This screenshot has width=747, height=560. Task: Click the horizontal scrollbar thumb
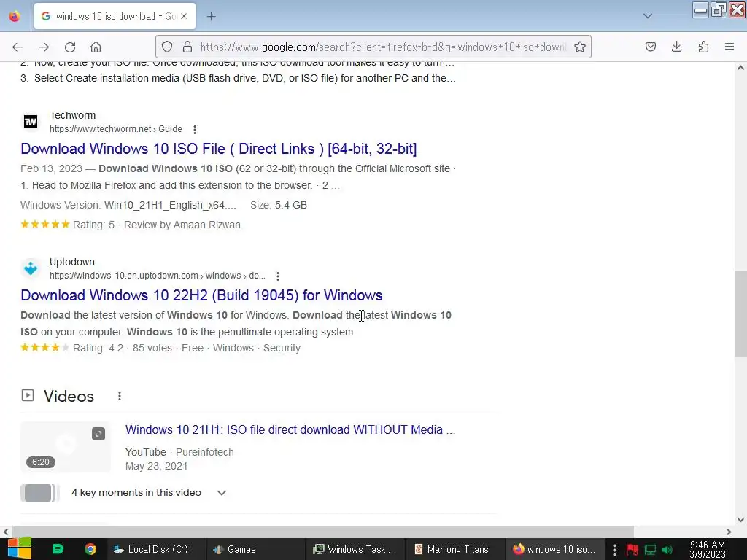323,532
